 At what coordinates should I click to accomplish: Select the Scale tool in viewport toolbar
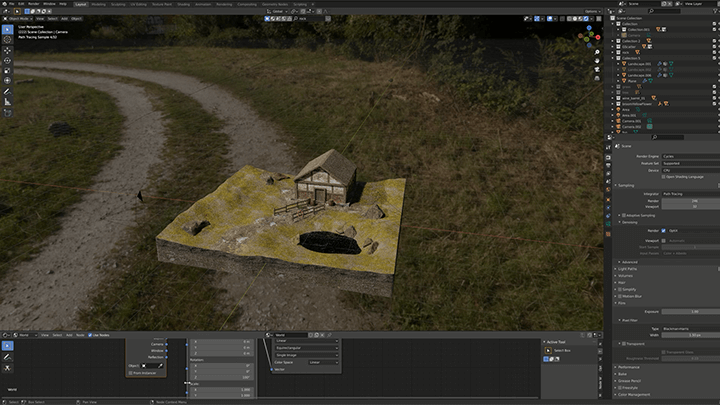[7, 71]
